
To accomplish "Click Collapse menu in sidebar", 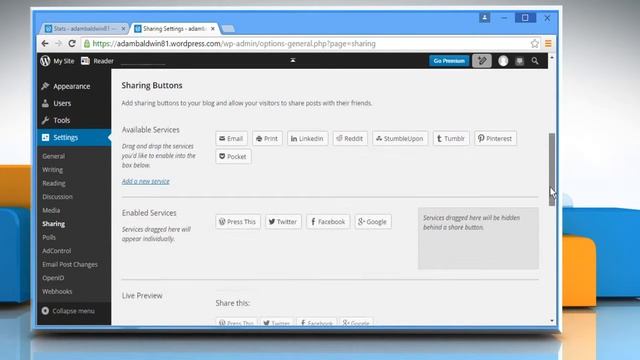I will click(73, 311).
